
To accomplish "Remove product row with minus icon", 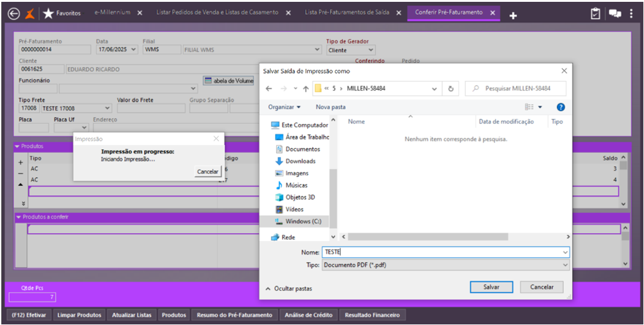I will coord(21,173).
